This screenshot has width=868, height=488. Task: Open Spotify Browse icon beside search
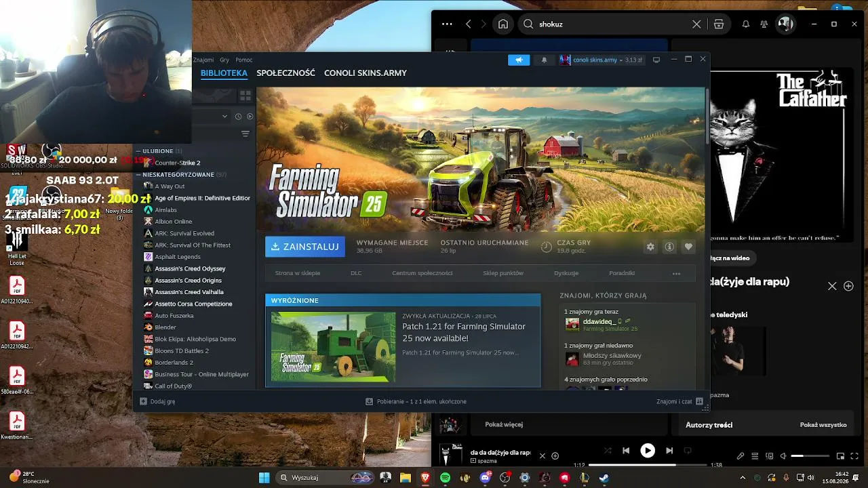(719, 24)
